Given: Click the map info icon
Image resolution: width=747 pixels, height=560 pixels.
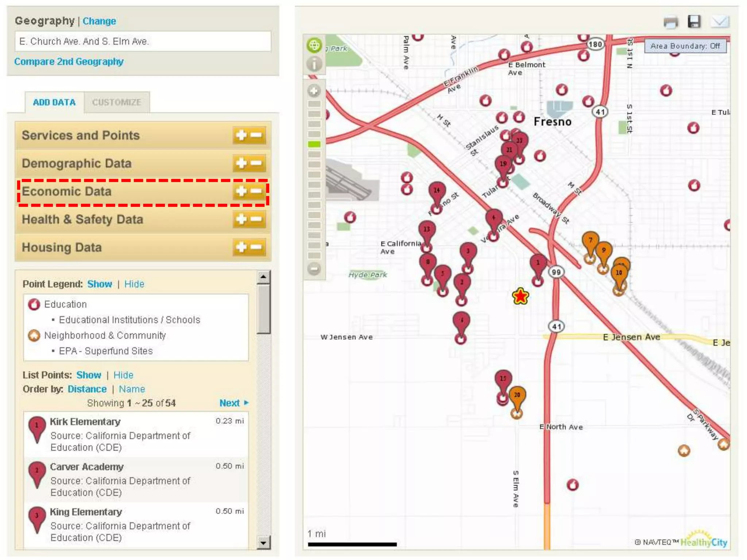Looking at the screenshot, I should click(314, 64).
